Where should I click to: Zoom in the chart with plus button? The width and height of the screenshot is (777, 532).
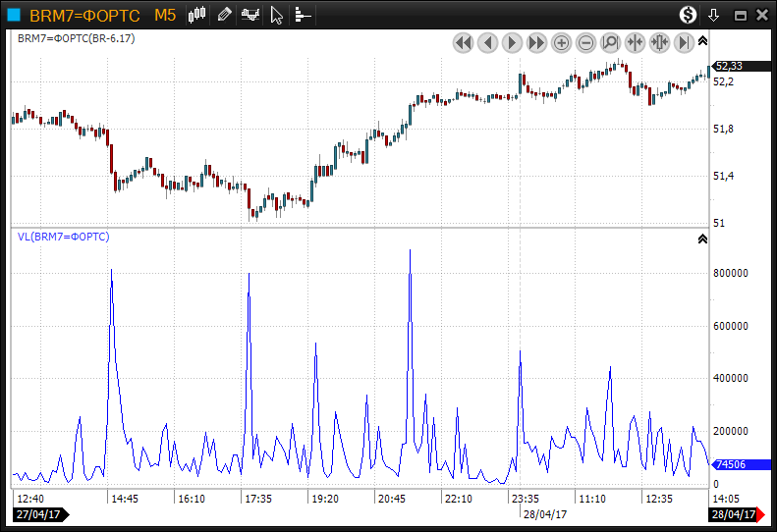coord(561,42)
